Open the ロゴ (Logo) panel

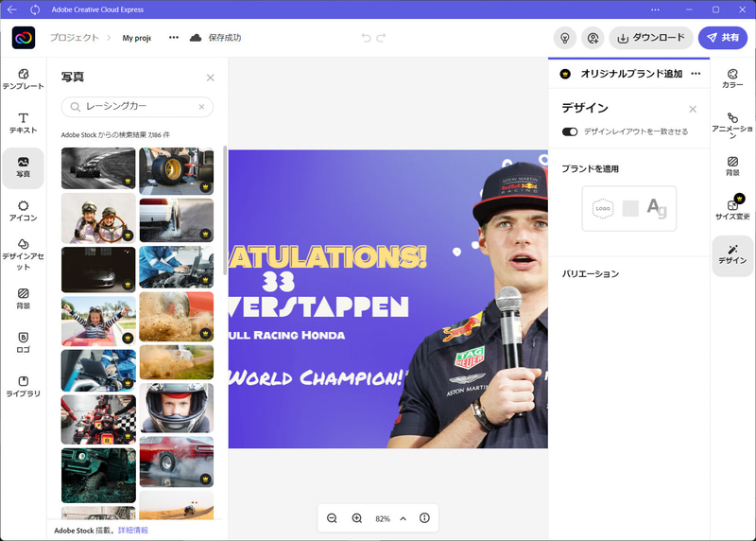(23, 342)
